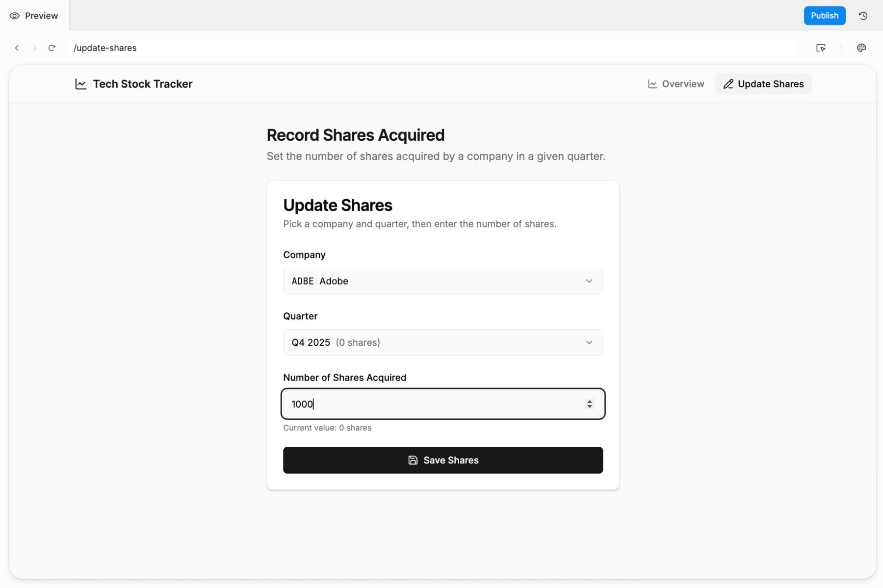Click the /update-shares URL bar
This screenshot has width=883, height=588.
(x=432, y=48)
